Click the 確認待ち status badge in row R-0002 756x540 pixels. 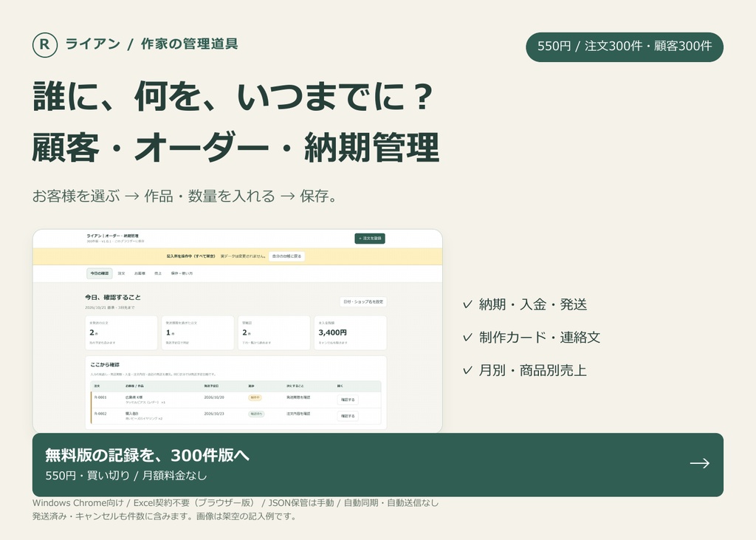(x=256, y=414)
